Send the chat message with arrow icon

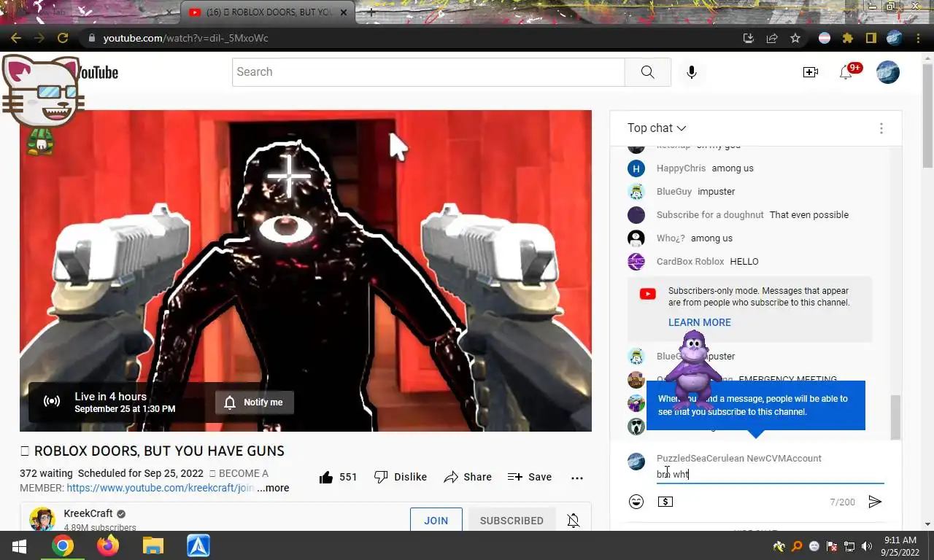[875, 502]
